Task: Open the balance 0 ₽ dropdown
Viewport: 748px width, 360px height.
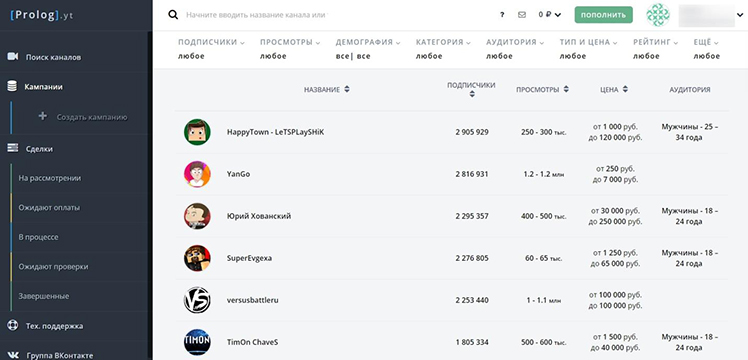Action: 550,15
